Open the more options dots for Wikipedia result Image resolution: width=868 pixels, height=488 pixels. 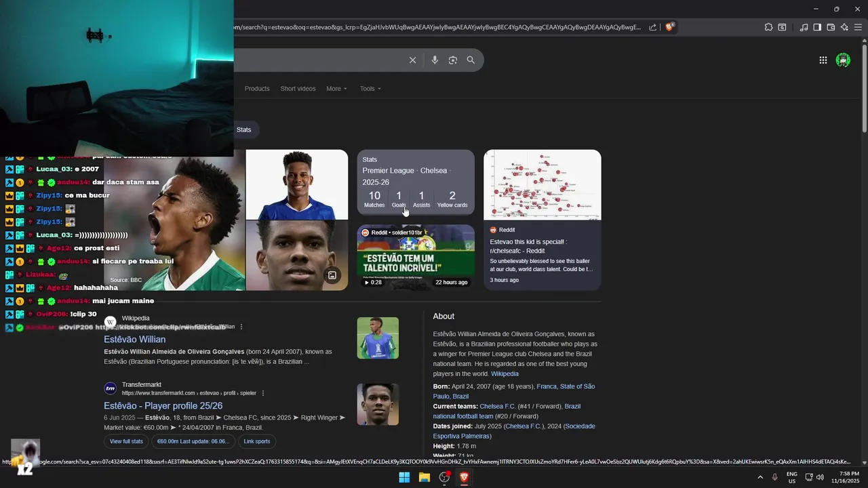[x=241, y=327]
